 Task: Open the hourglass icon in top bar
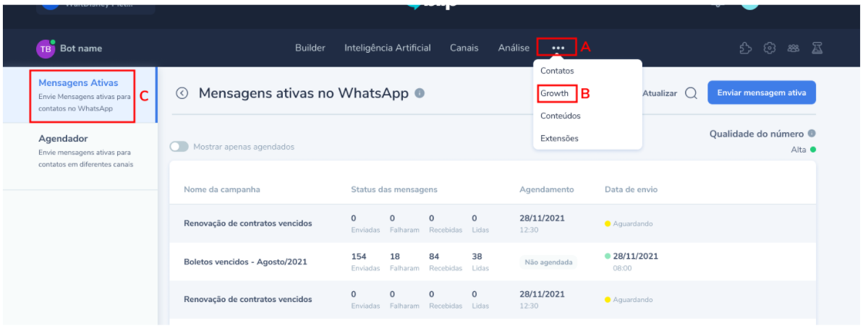817,48
